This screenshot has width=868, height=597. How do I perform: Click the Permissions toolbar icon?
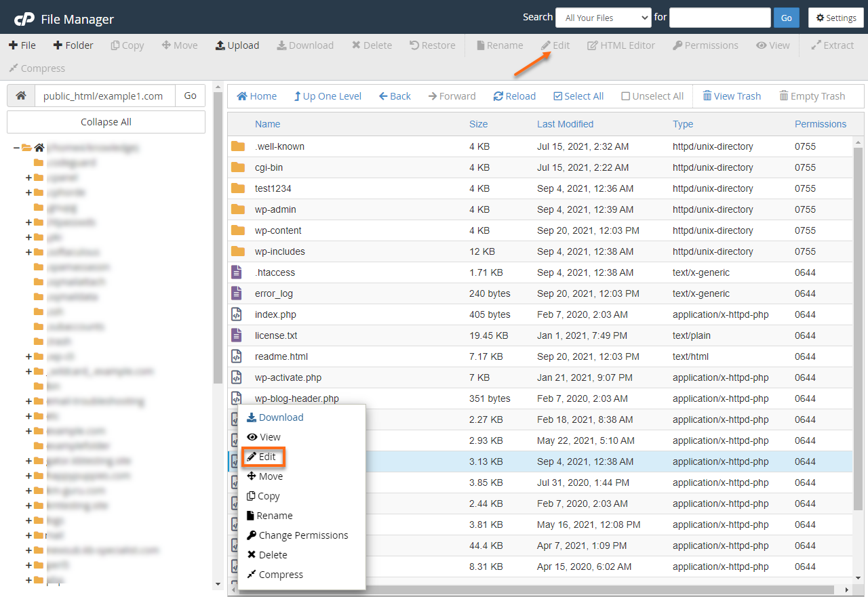click(x=705, y=45)
